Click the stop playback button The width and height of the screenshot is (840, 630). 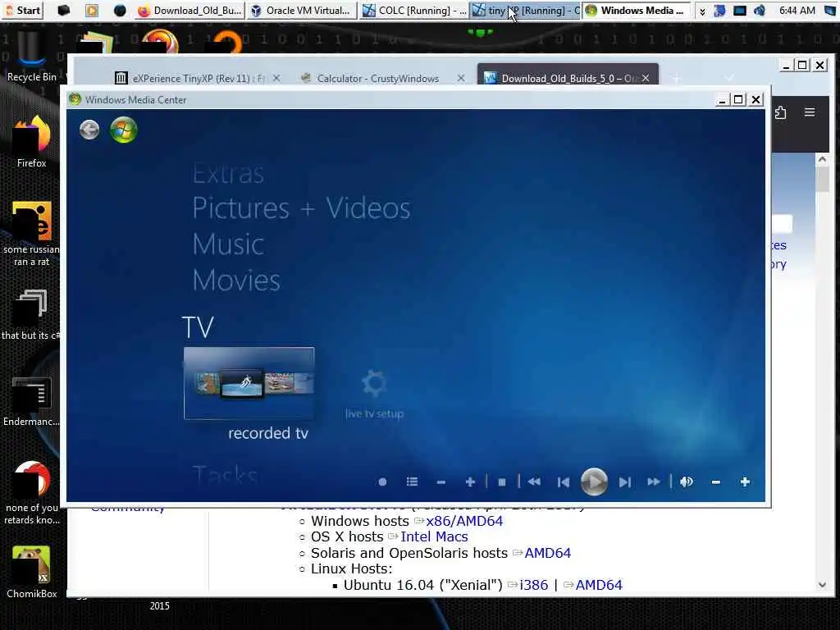(502, 482)
